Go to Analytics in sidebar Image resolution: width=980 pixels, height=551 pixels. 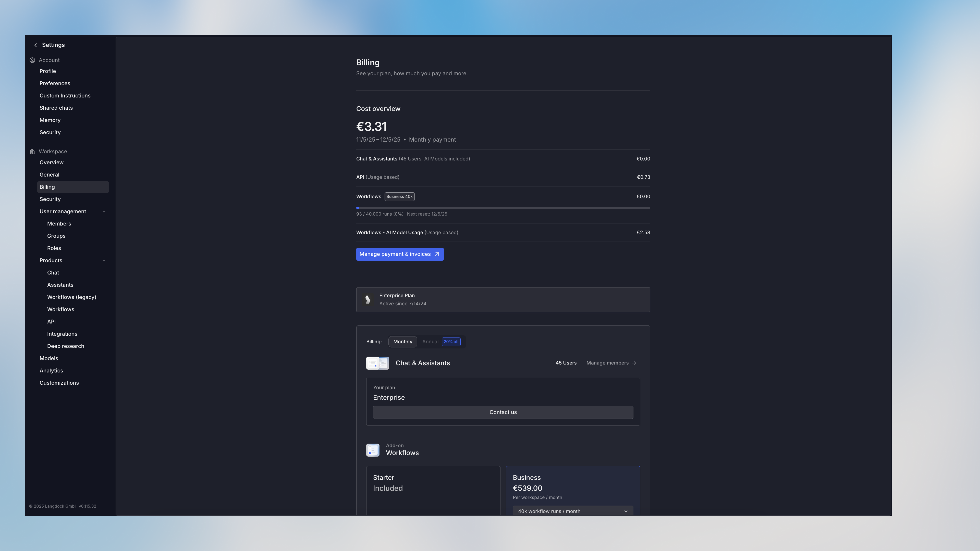[x=51, y=370]
